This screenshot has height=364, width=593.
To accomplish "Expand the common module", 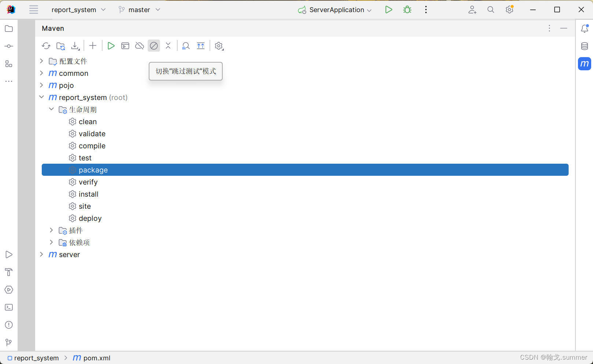I will pyautogui.click(x=41, y=73).
